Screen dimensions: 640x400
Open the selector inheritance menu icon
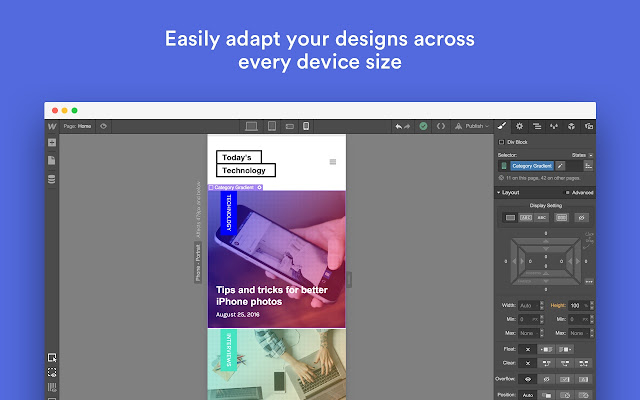588,165
